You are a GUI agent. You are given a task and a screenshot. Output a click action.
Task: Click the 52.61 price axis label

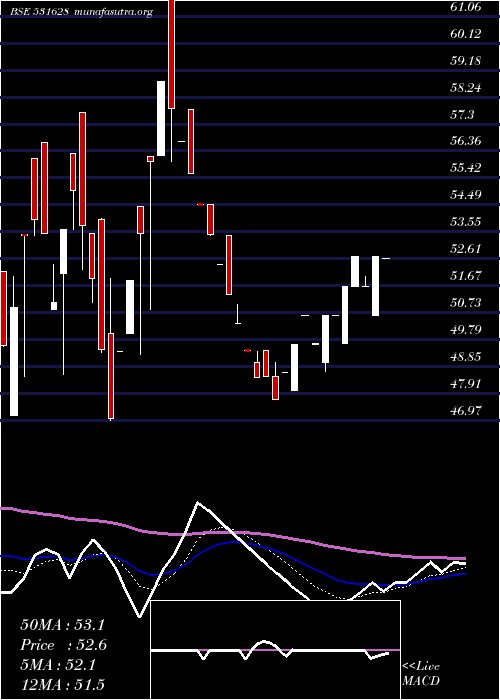[x=466, y=249]
